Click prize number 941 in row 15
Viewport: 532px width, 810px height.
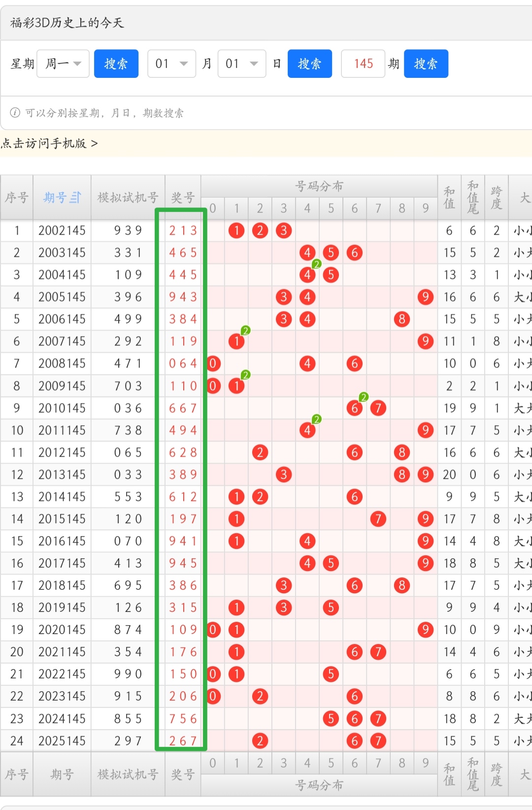[x=183, y=541]
